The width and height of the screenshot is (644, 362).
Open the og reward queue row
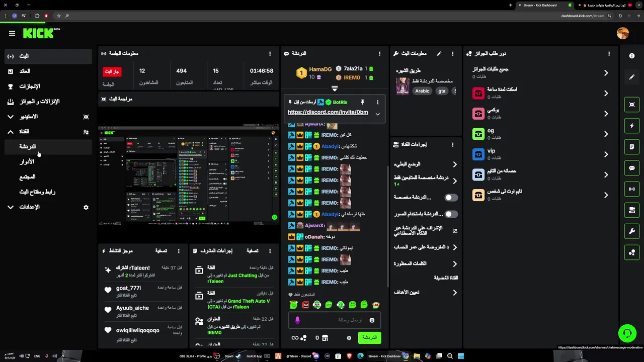(541, 134)
